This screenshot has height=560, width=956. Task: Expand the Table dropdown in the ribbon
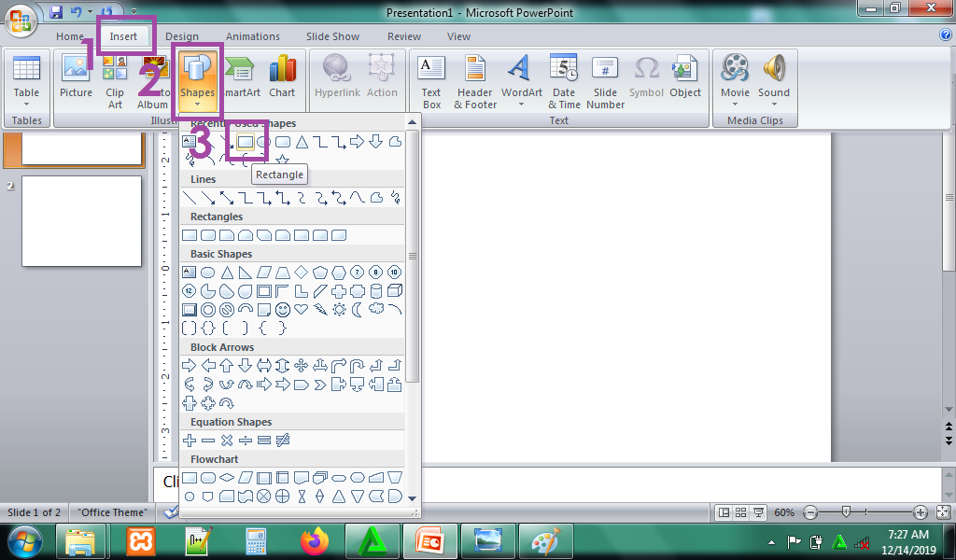click(x=26, y=104)
